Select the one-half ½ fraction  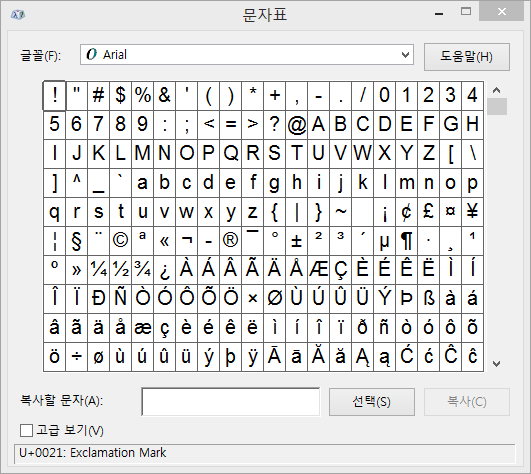click(x=121, y=270)
